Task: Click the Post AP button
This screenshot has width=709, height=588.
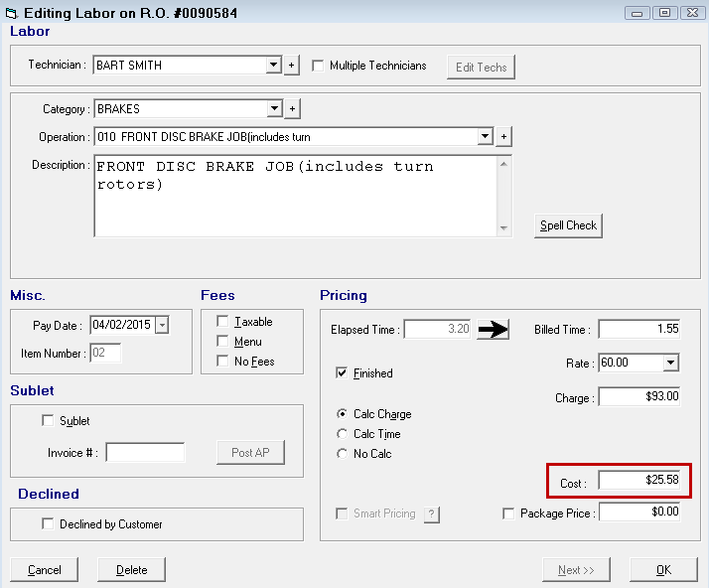Action: tap(250, 453)
